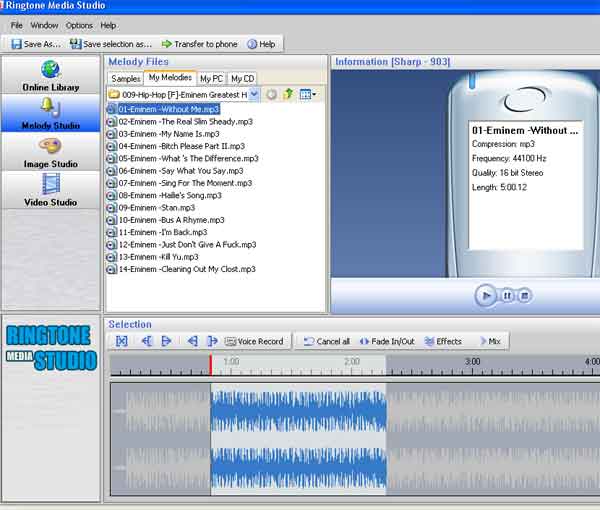Click inside the highlighted blue waveform selection

[x=298, y=439]
